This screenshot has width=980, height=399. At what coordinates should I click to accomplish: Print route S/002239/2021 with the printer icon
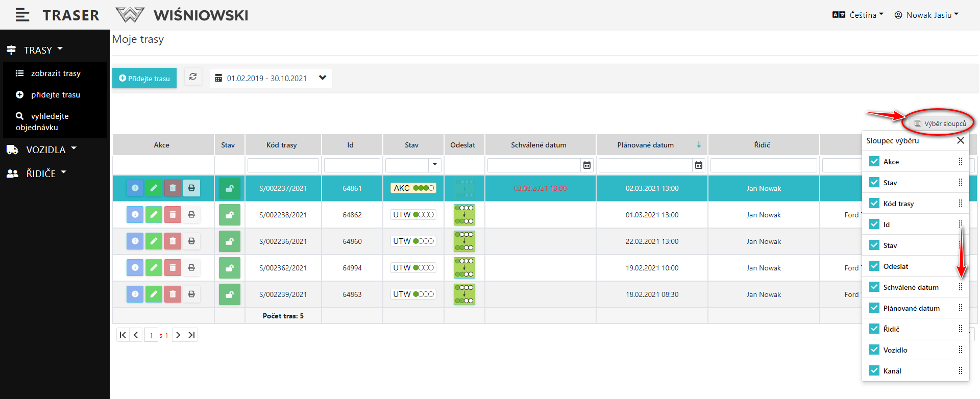click(x=191, y=294)
